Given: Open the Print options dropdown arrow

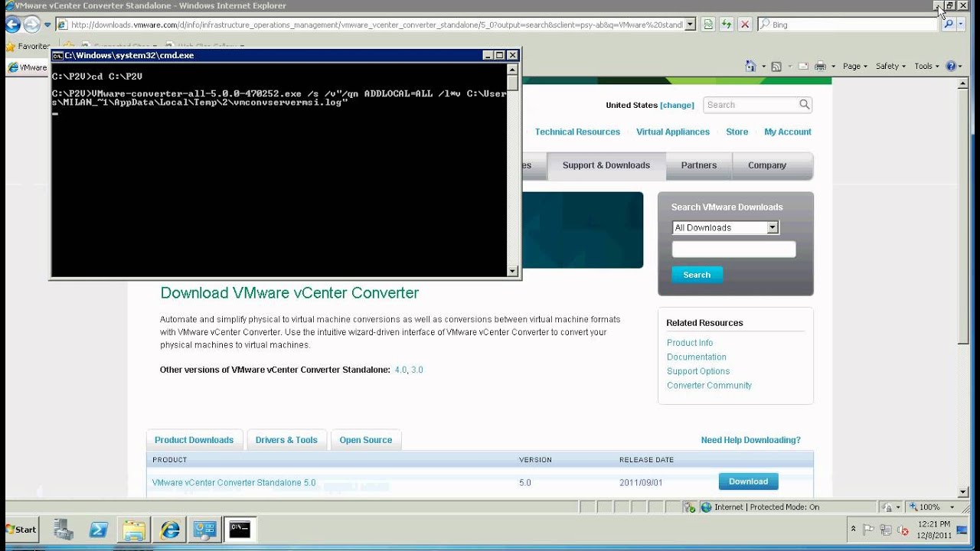Looking at the screenshot, I should point(833,67).
